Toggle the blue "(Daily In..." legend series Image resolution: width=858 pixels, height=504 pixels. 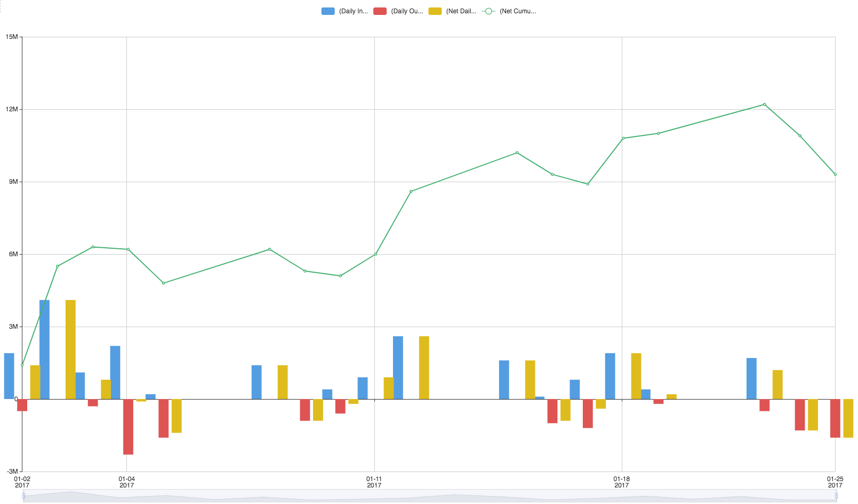point(344,11)
